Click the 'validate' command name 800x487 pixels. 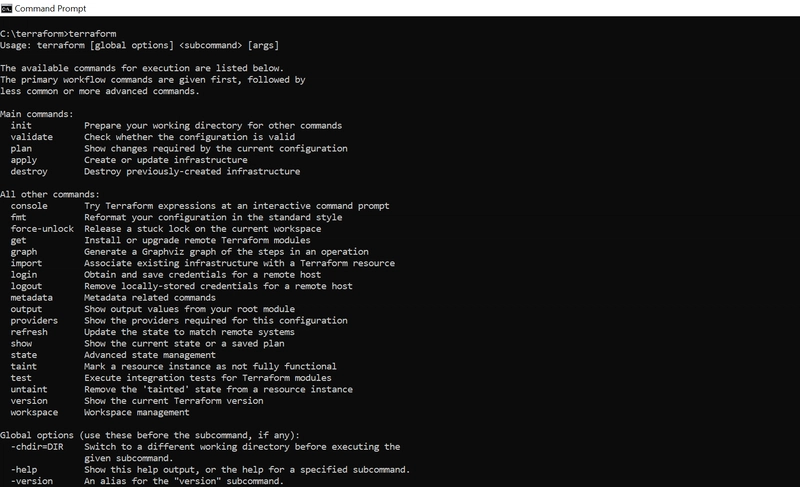(32, 137)
